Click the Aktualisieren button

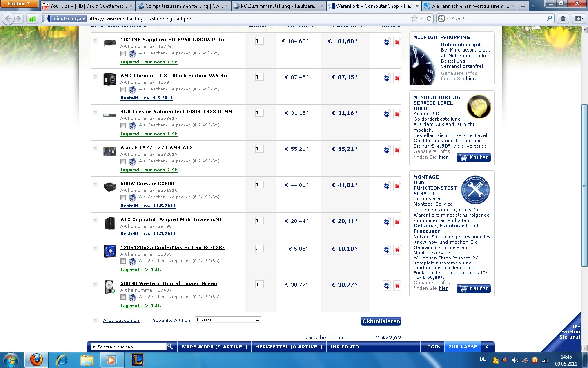pyautogui.click(x=381, y=321)
